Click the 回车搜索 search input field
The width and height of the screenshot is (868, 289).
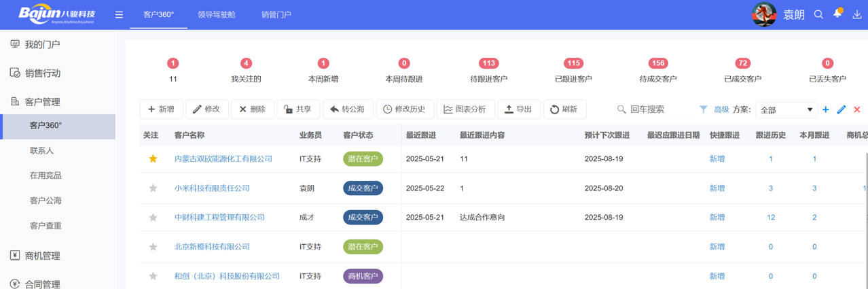coord(659,109)
